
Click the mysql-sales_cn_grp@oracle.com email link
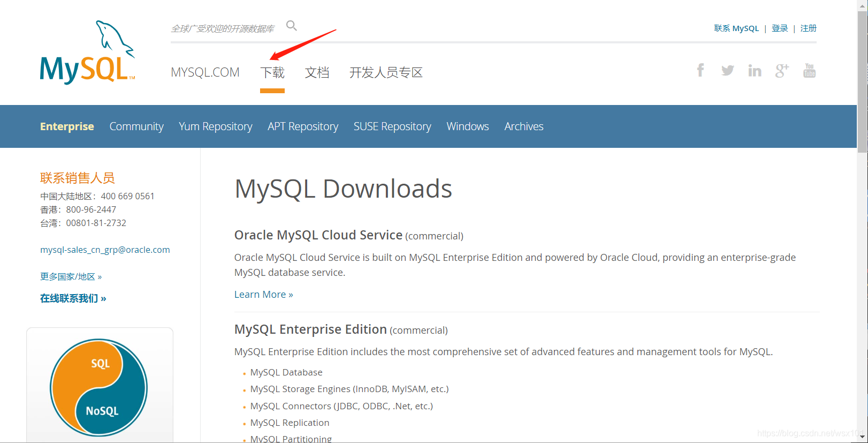point(105,250)
